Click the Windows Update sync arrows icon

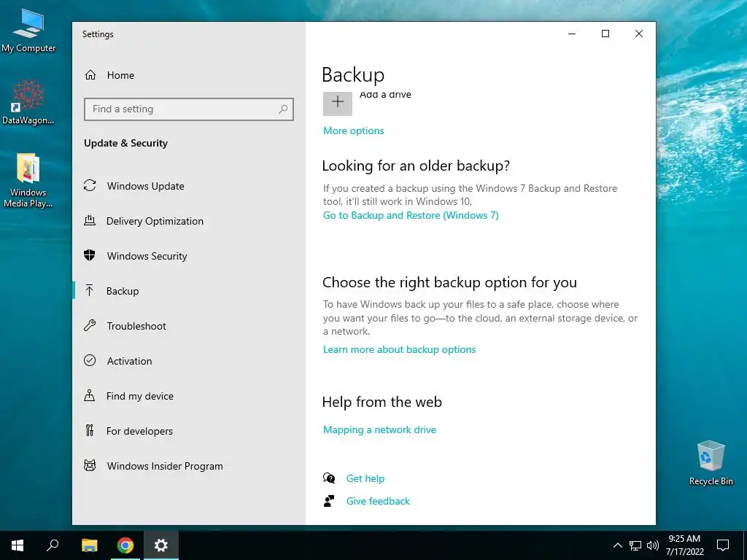tap(90, 186)
